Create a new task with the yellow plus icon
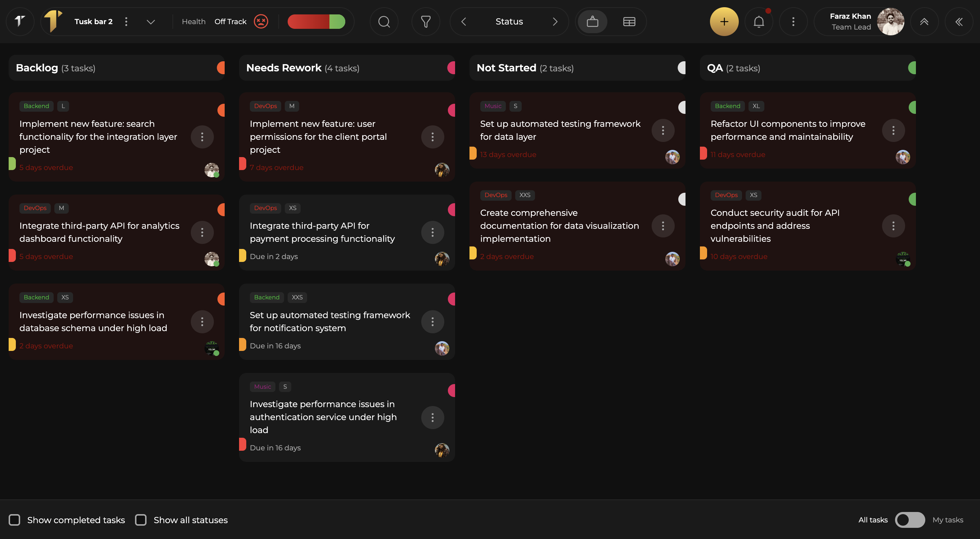 [724, 22]
